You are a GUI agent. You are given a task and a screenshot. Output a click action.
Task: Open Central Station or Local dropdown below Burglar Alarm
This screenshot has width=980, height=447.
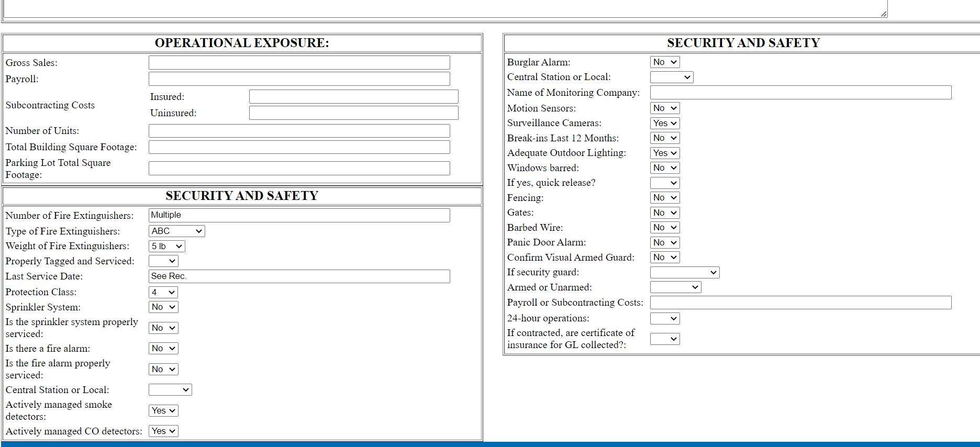[672, 77]
